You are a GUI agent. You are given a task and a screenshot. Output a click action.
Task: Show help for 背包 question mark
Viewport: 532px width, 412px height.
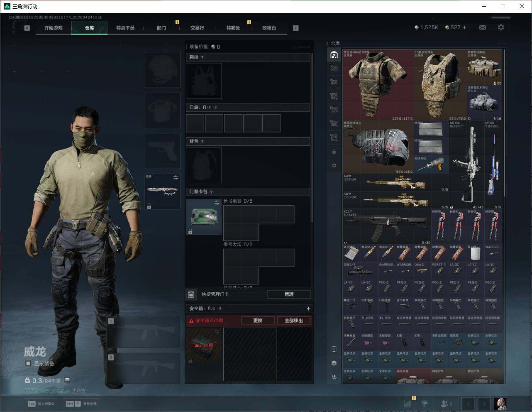point(203,142)
